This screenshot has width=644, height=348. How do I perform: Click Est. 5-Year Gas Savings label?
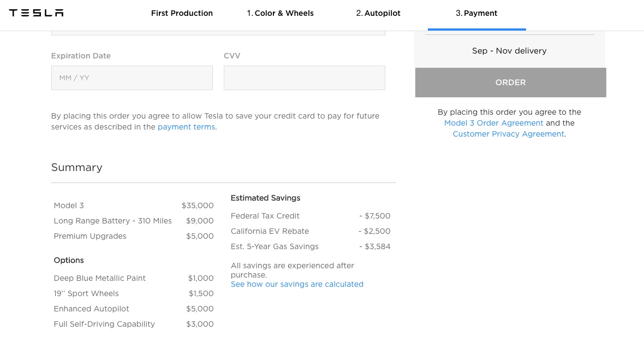[275, 246]
